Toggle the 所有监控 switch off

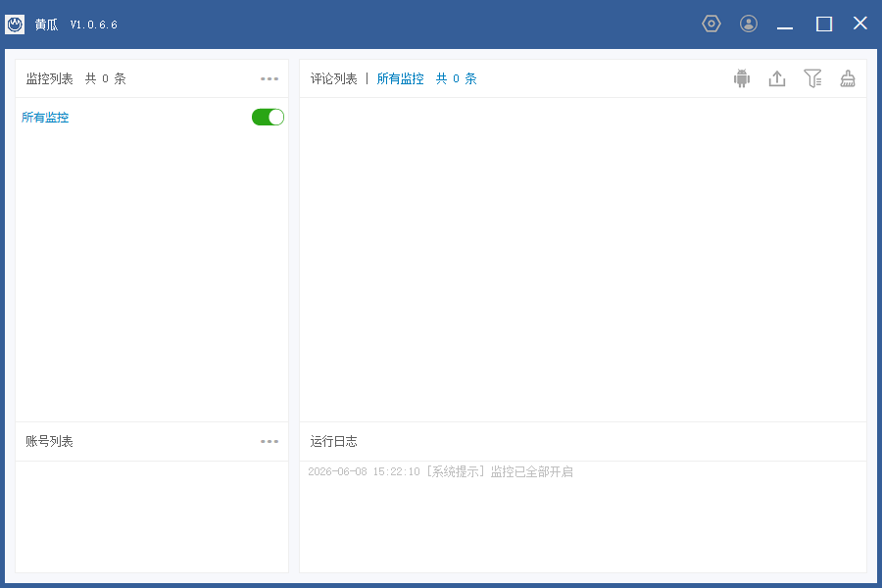pyautogui.click(x=268, y=117)
